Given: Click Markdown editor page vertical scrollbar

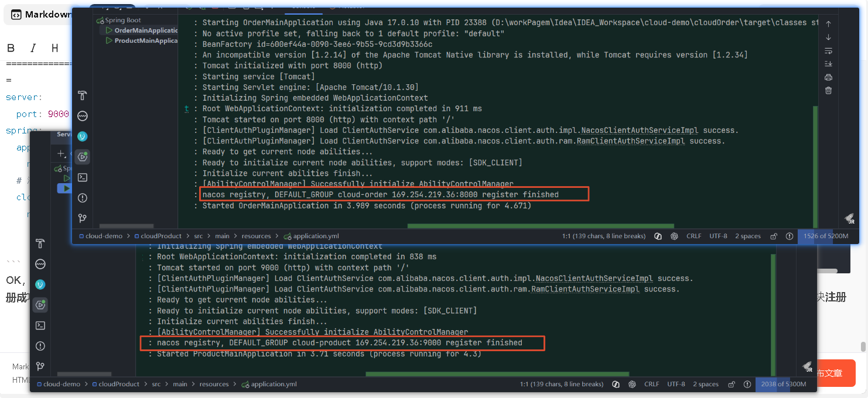Looking at the screenshot, I should tap(863, 346).
